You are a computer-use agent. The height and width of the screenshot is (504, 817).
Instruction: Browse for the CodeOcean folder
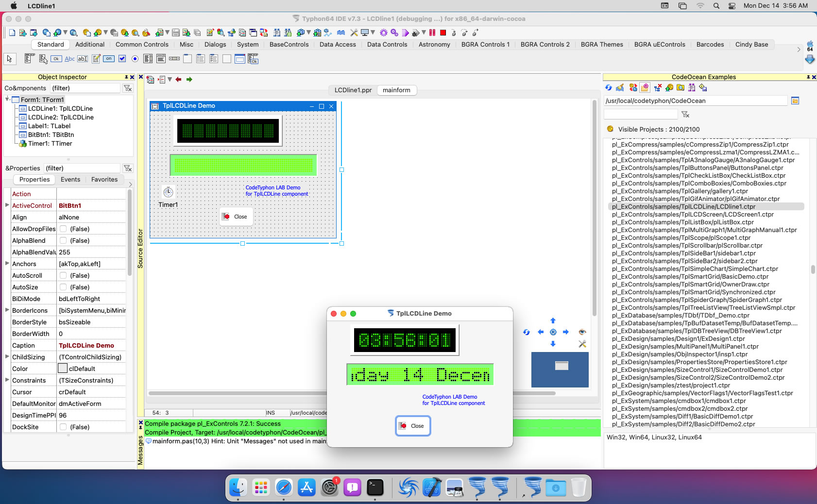click(x=795, y=101)
